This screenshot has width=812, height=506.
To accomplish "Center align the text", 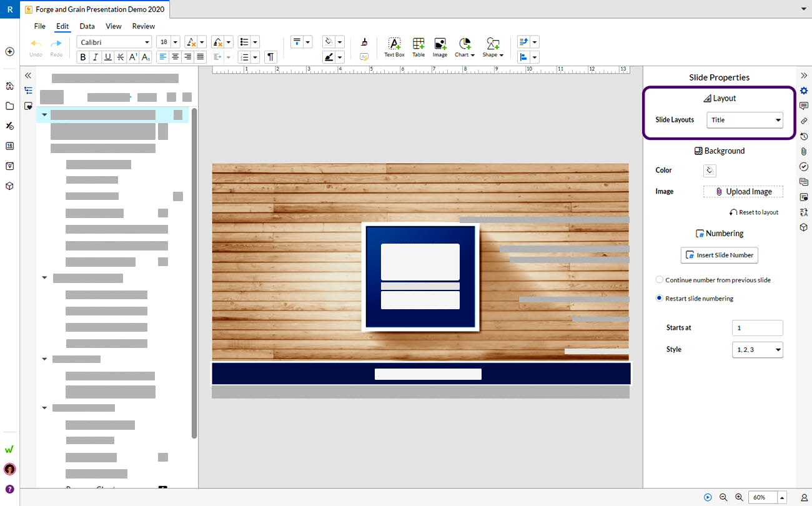I will (x=175, y=57).
